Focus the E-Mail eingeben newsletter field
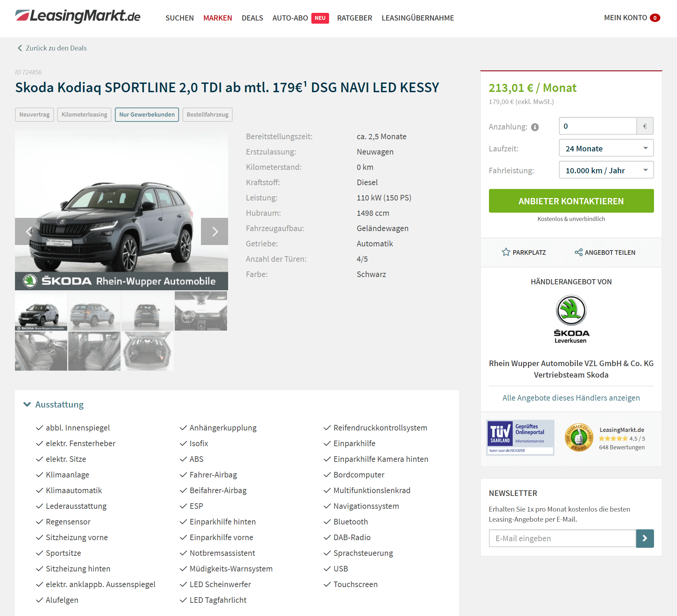 (x=562, y=538)
